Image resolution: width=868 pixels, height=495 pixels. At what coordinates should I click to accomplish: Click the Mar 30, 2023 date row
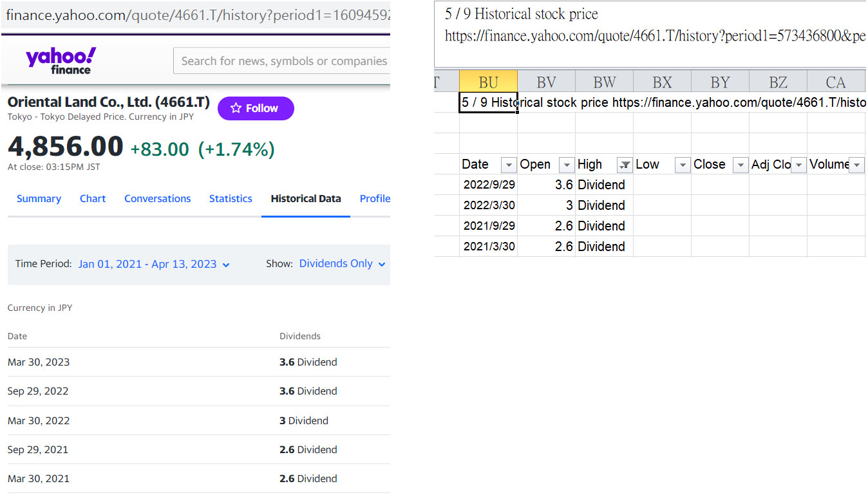[198, 362]
